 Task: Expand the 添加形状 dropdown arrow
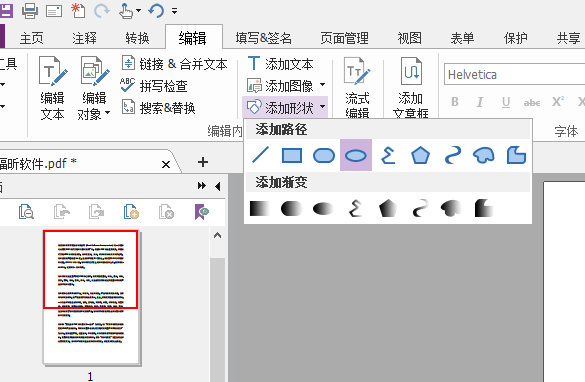click(322, 107)
